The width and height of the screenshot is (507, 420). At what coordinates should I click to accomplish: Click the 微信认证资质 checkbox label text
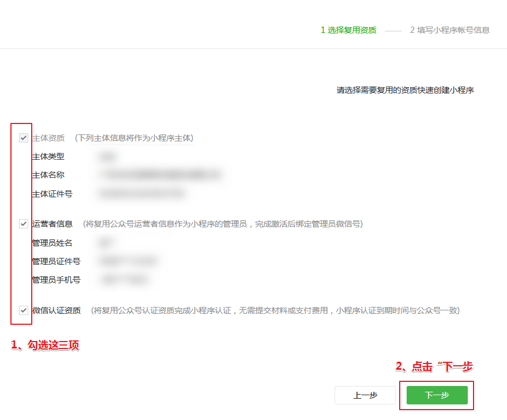click(x=57, y=310)
